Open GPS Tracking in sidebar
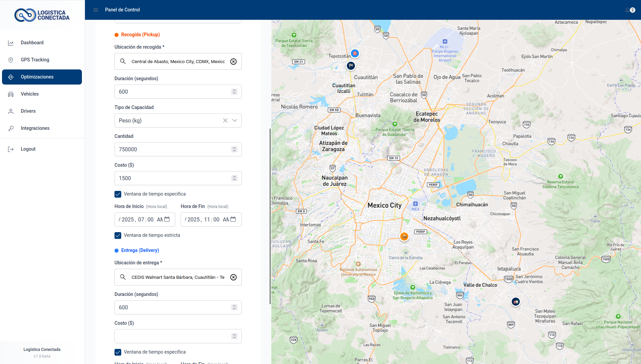The width and height of the screenshot is (641, 364). [x=35, y=60]
